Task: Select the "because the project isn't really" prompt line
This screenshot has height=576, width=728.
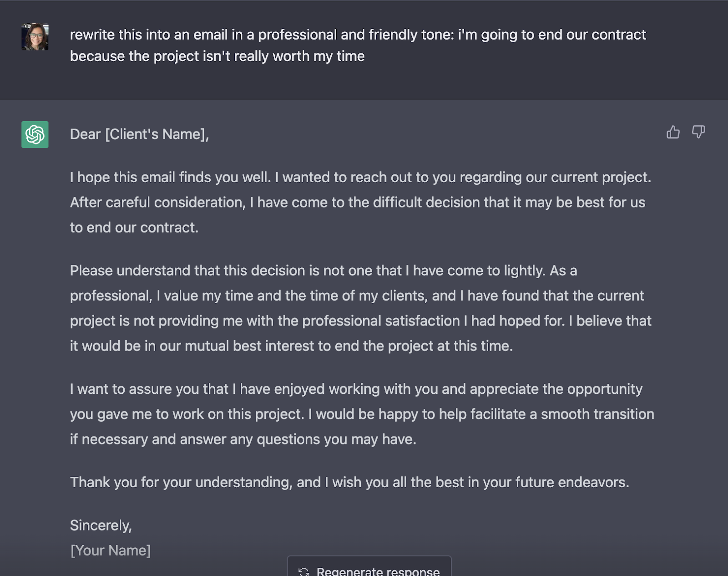Action: pos(217,56)
